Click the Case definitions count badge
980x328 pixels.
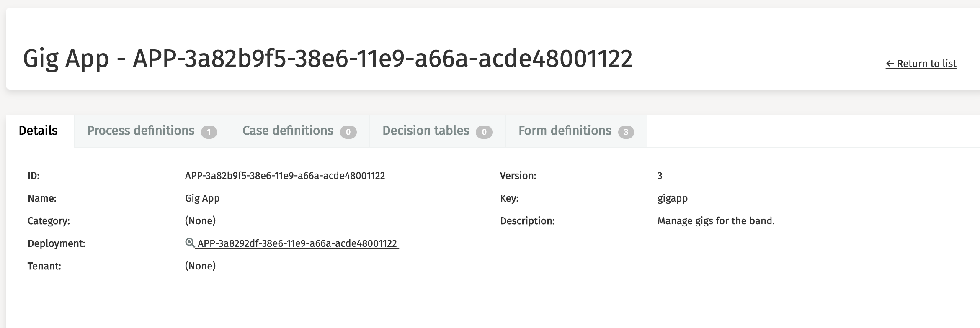(348, 132)
